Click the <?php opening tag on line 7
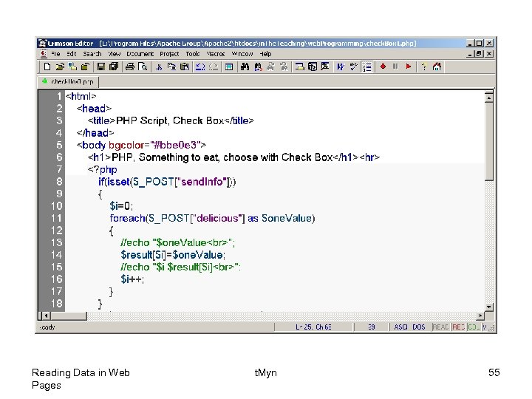 103,170
